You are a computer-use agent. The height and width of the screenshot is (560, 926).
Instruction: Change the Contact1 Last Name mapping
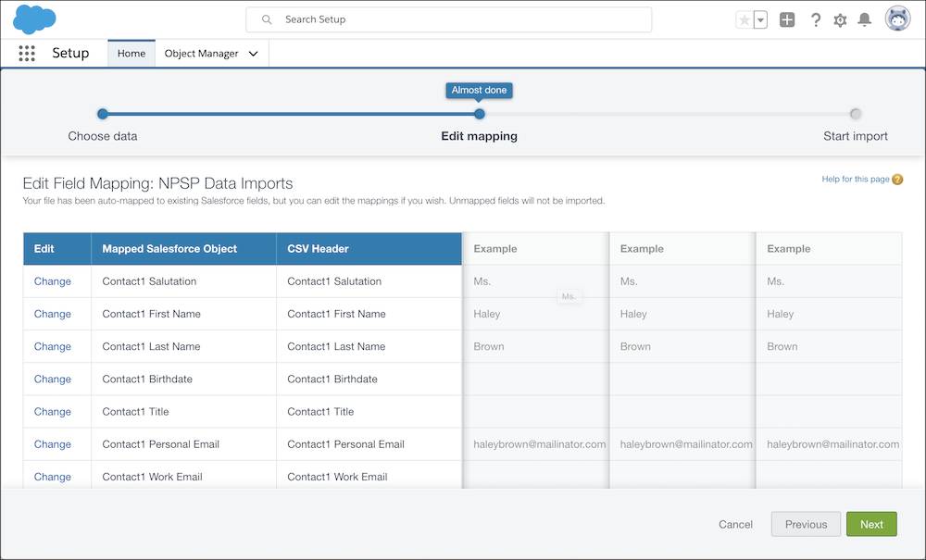point(53,346)
